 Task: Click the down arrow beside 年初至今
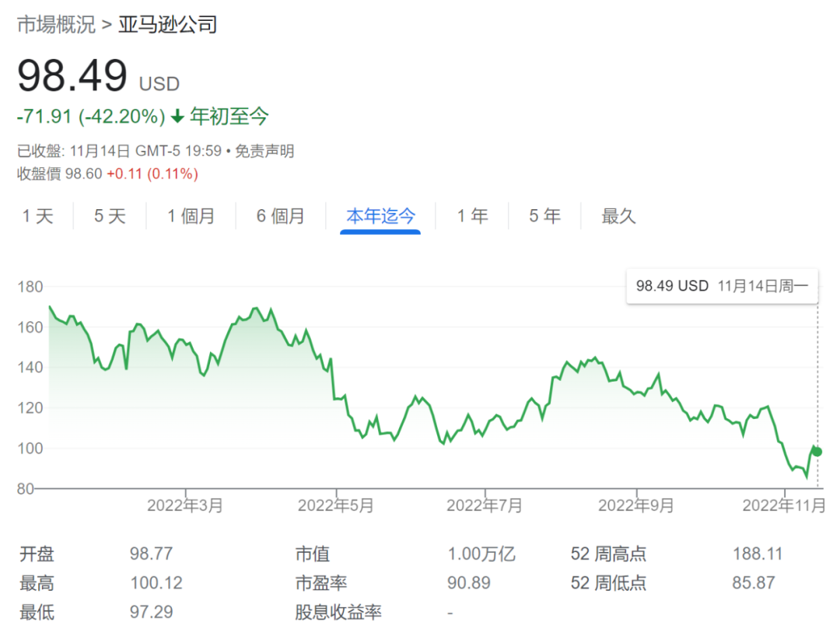177,117
